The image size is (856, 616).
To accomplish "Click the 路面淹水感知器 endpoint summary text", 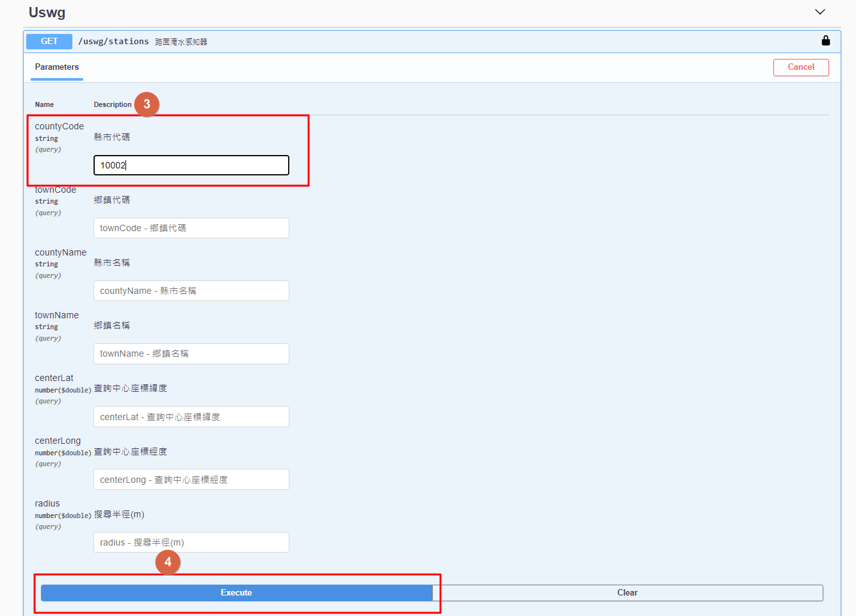I will pos(181,42).
